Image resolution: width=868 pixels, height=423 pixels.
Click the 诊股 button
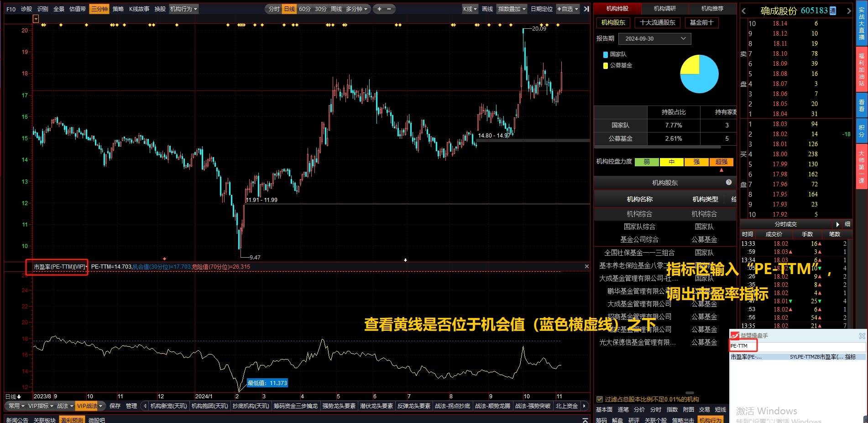pyautogui.click(x=26, y=9)
